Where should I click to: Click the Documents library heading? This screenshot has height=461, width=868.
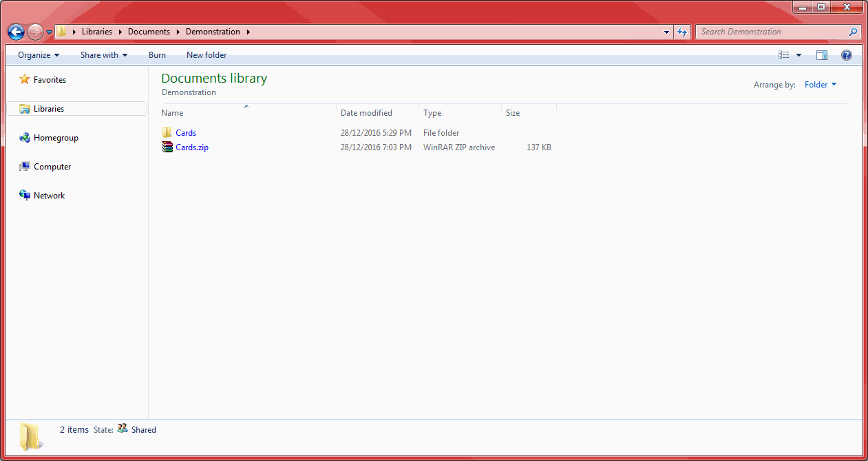(x=214, y=79)
